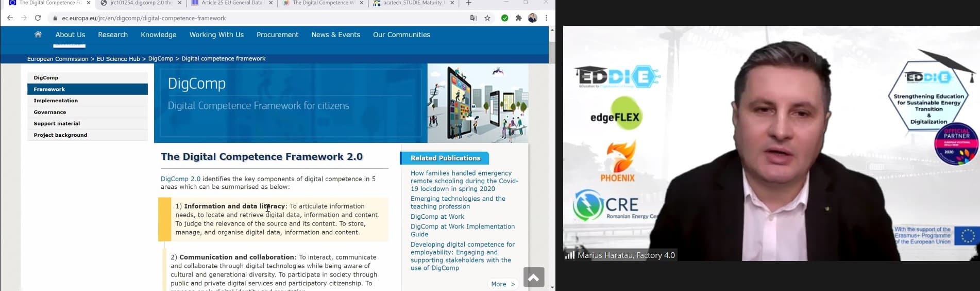The height and width of the screenshot is (291, 980).
Task: Click the 'DigComp' breadcrumb link
Action: pyautogui.click(x=161, y=59)
